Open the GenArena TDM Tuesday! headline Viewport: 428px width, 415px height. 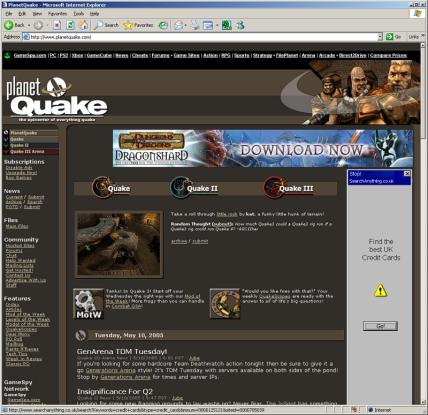pos(122,351)
